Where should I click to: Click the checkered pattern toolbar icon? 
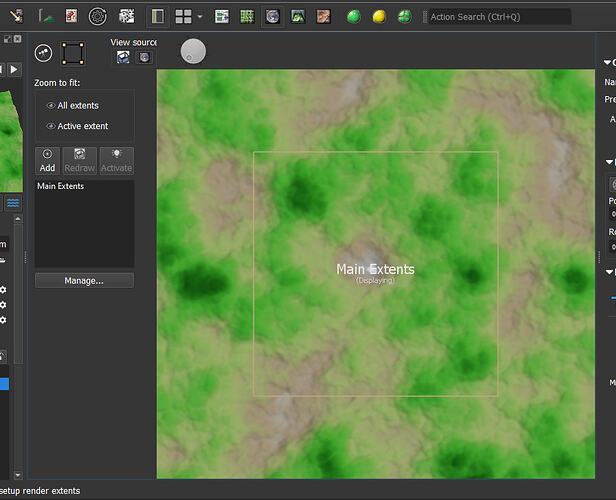coord(126,17)
